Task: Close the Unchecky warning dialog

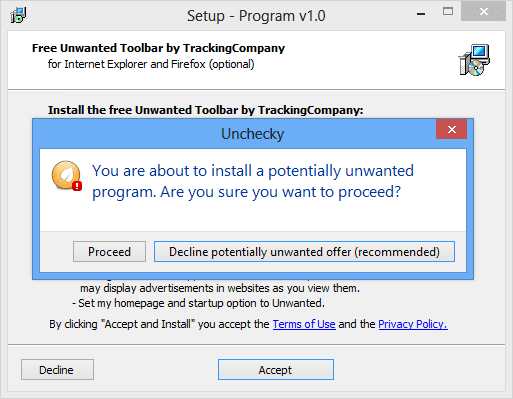Action: tap(451, 129)
